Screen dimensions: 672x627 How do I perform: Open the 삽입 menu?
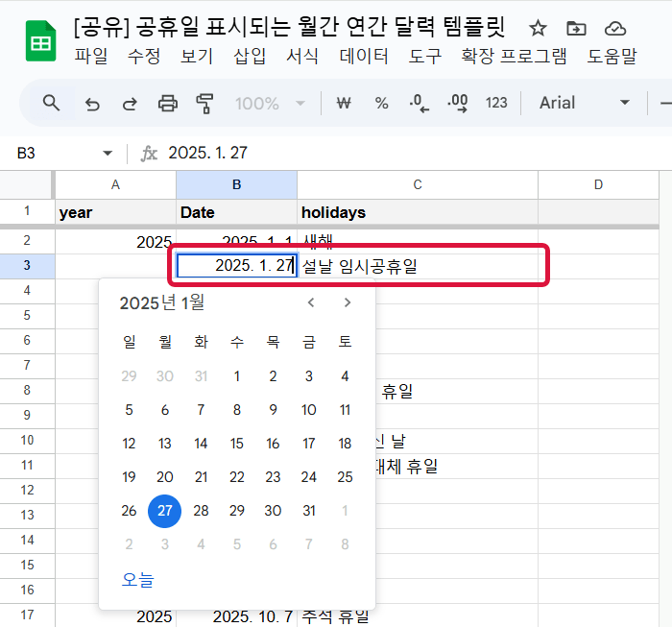[x=250, y=57]
